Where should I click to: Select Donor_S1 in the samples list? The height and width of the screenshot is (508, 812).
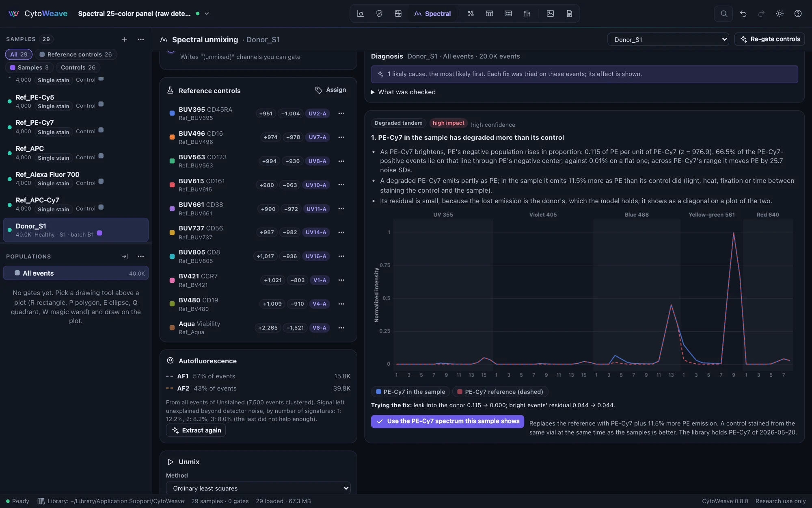(x=76, y=230)
